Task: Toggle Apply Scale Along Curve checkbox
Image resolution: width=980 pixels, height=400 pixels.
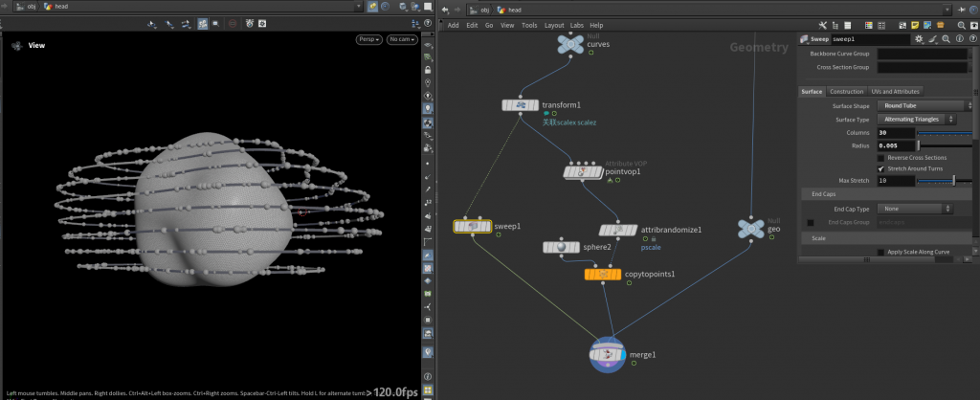Action: (x=880, y=252)
